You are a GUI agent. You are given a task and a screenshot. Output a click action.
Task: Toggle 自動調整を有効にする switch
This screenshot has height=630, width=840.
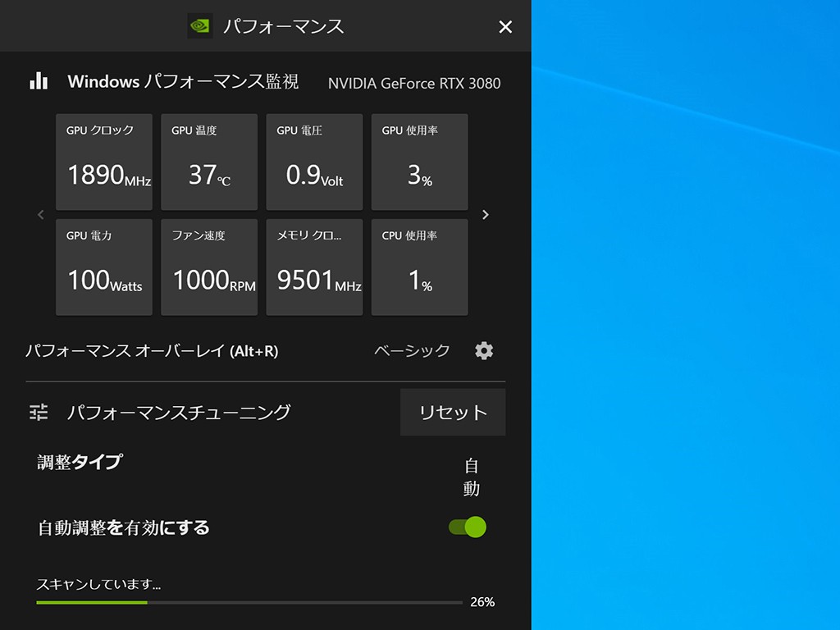(x=467, y=527)
